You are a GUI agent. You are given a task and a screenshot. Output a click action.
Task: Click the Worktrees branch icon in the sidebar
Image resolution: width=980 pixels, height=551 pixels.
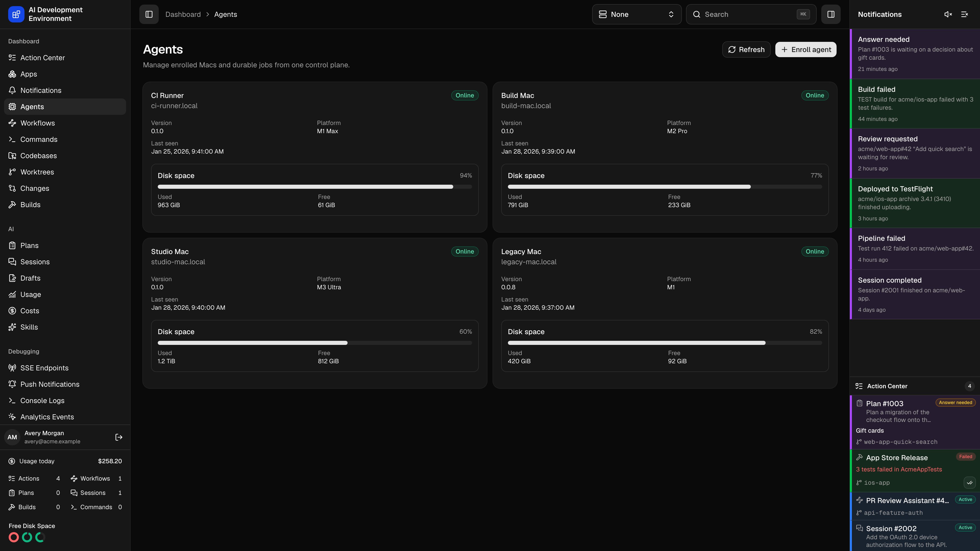12,172
